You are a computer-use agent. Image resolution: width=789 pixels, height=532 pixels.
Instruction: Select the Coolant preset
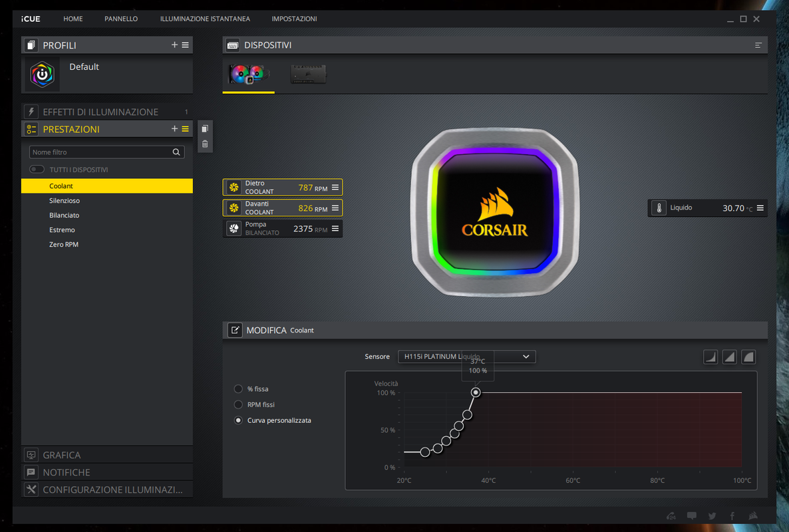click(106, 186)
